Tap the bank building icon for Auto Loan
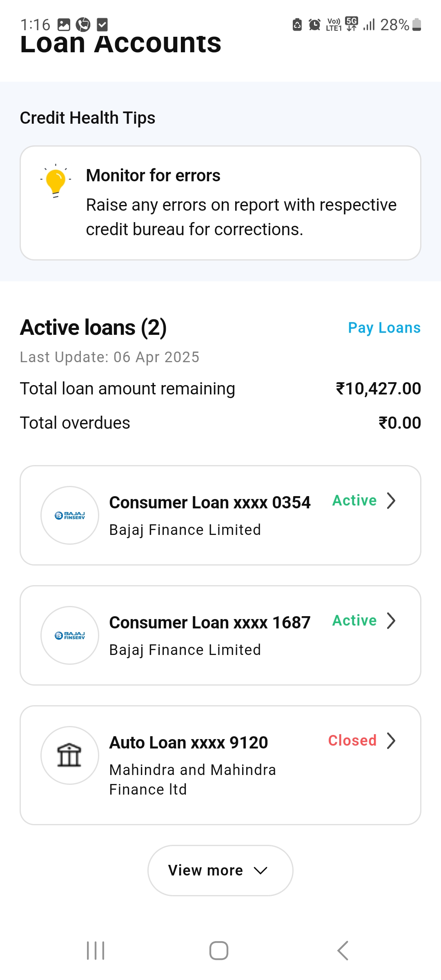Viewport: 441px width, 980px height. click(70, 755)
